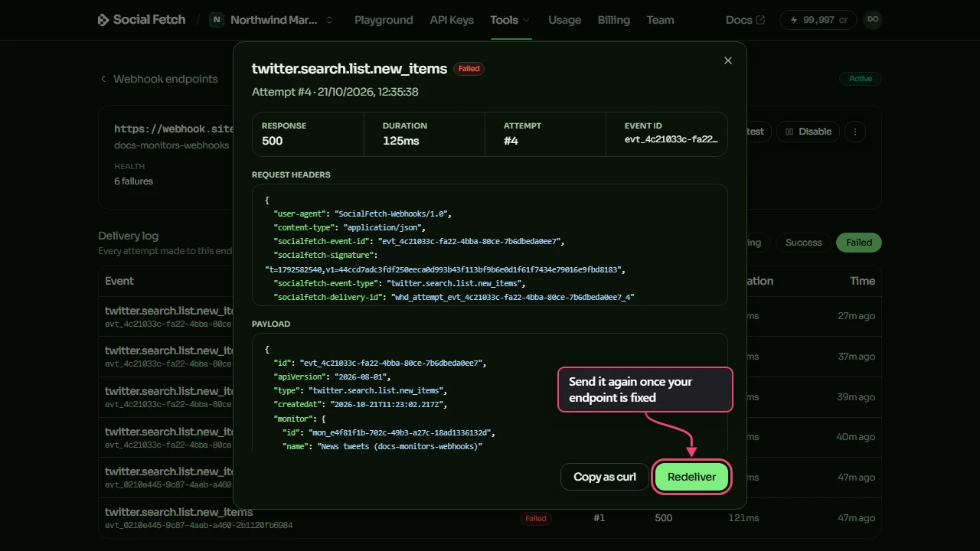Click the monitor name line in payload

[382, 446]
